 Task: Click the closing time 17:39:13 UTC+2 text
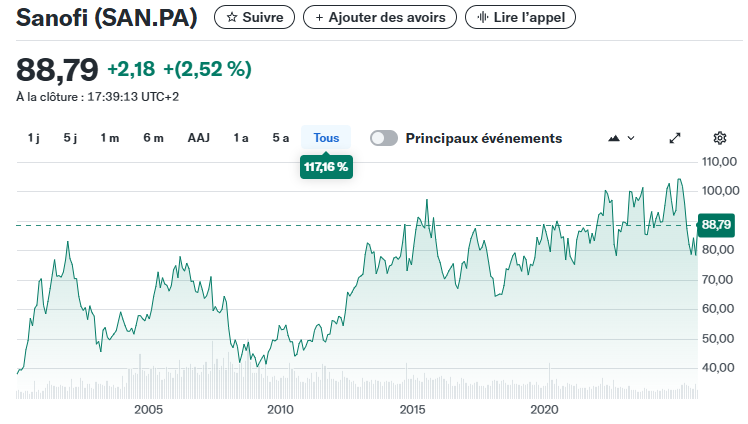tap(133, 97)
